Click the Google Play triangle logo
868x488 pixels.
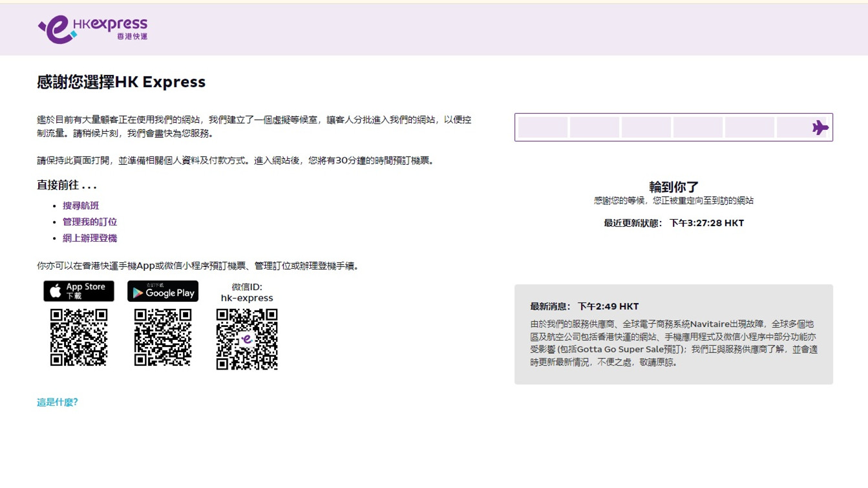point(138,293)
